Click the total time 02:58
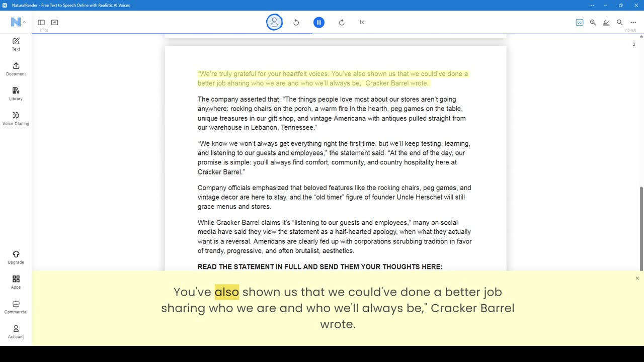The width and height of the screenshot is (644, 362). [x=630, y=31]
